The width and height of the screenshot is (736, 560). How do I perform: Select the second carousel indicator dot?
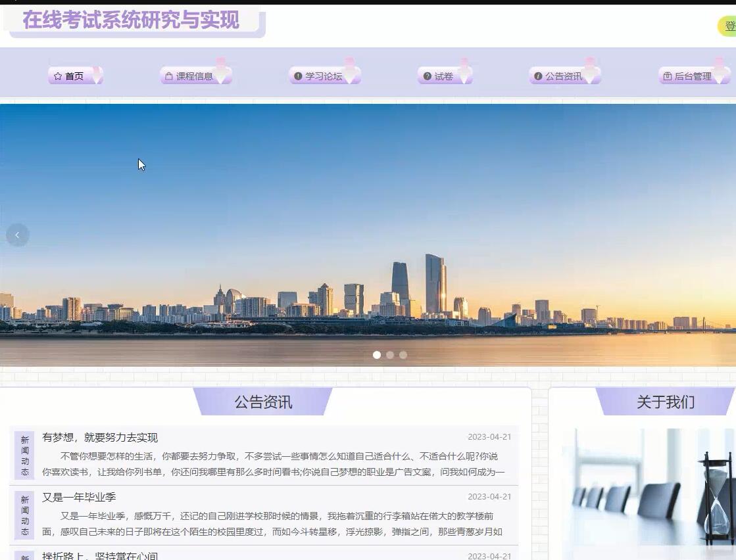click(x=389, y=355)
